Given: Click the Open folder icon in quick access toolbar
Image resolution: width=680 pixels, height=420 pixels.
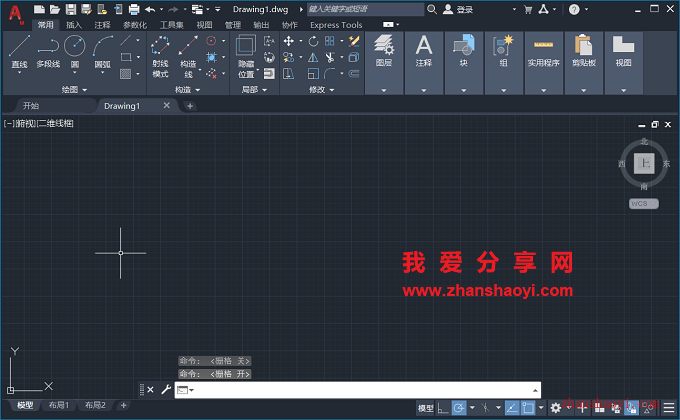Looking at the screenshot, I should coord(55,9).
